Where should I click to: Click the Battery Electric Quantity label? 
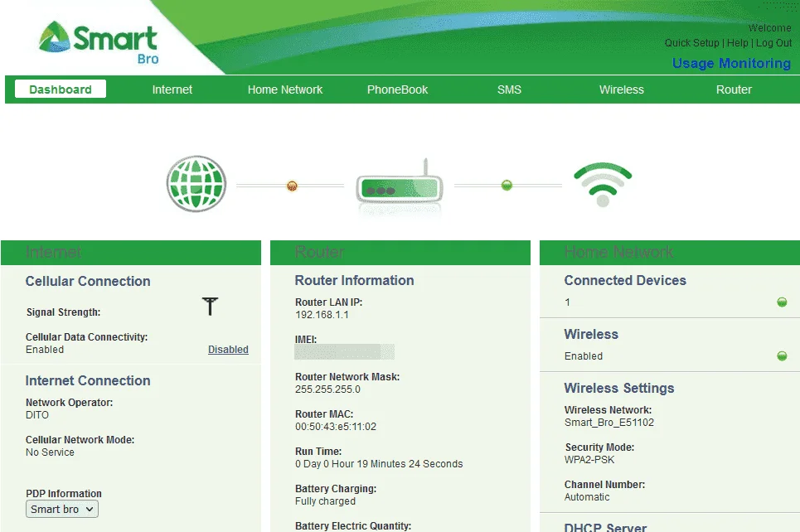point(353,526)
